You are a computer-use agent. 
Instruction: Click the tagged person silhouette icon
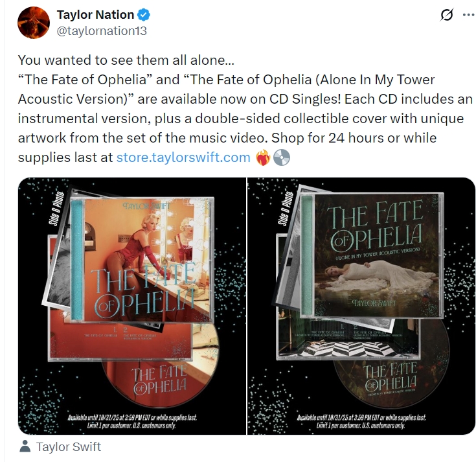point(25,446)
